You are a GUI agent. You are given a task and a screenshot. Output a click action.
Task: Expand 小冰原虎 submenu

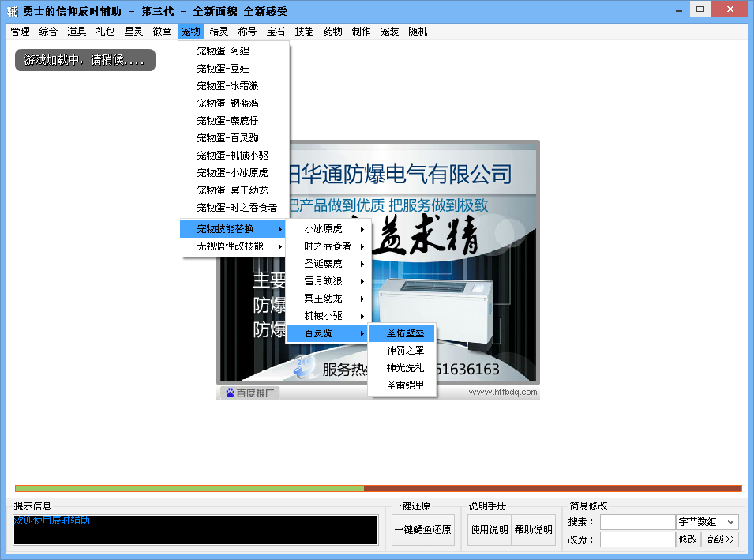(328, 229)
